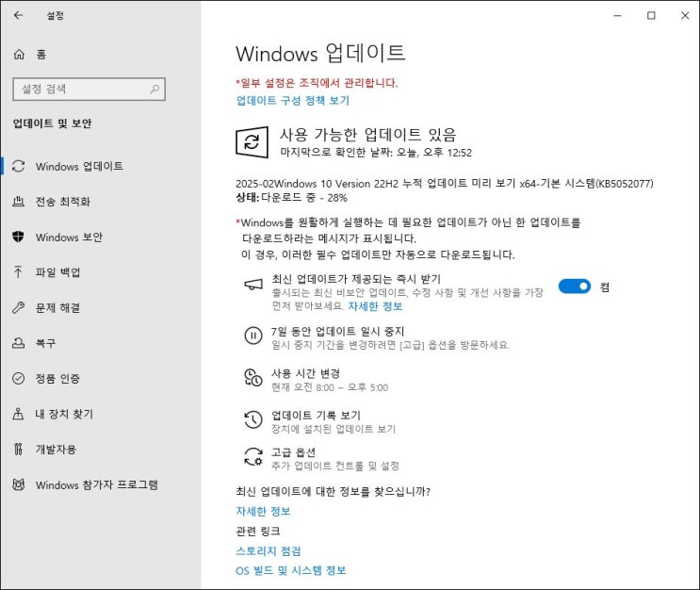Image resolution: width=700 pixels, height=590 pixels.
Task: Open 스토리지 점검 link
Action: [x=269, y=550]
